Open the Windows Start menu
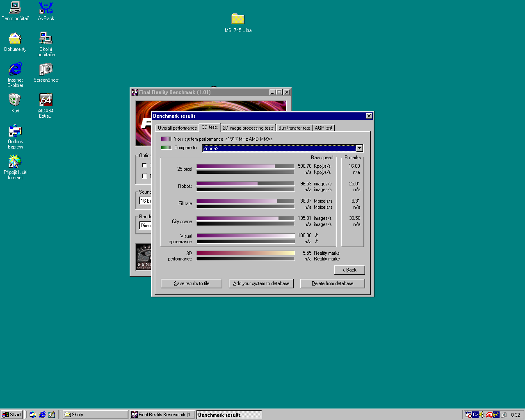Screen dimensions: 525x420 click(x=12, y=415)
